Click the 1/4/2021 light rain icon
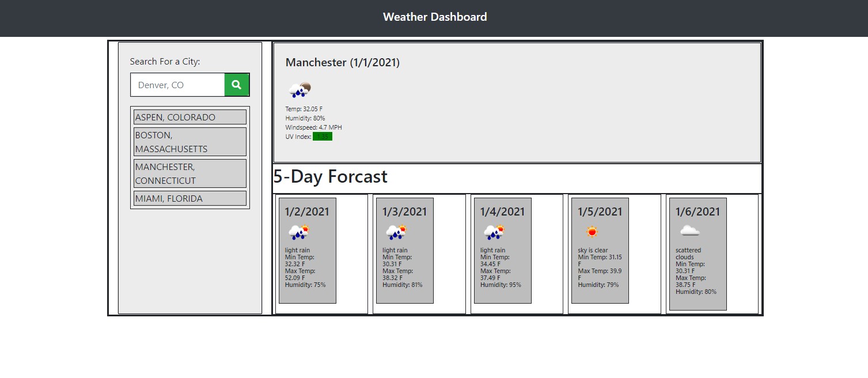 pos(494,232)
